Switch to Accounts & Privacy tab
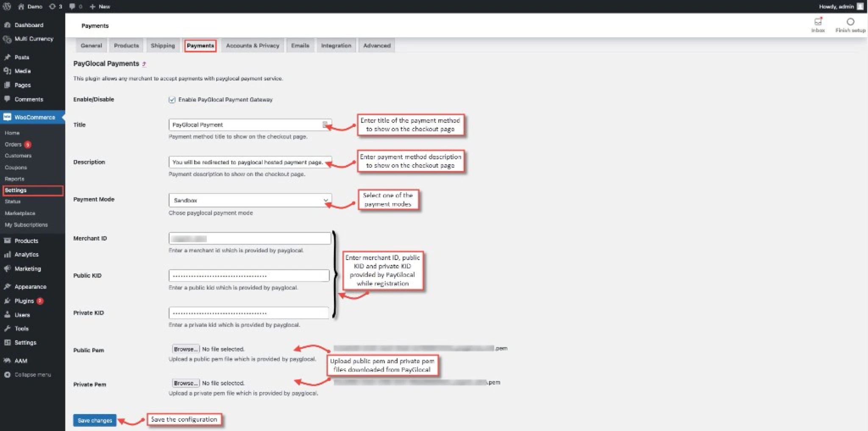Viewport: 868px width, 431px height. pyautogui.click(x=253, y=45)
